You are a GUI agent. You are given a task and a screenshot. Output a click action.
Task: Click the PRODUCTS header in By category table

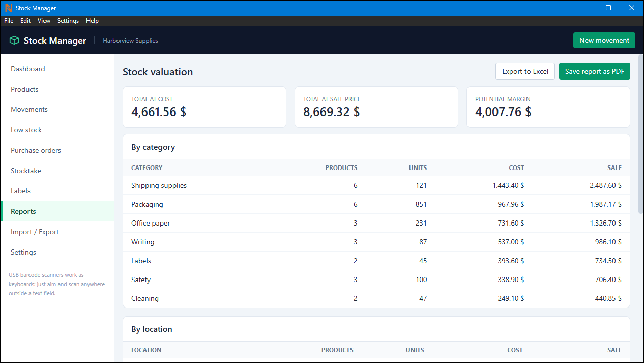tap(341, 167)
